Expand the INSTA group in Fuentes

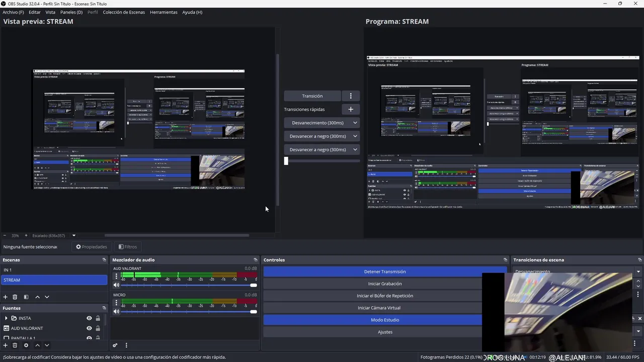pos(6,318)
